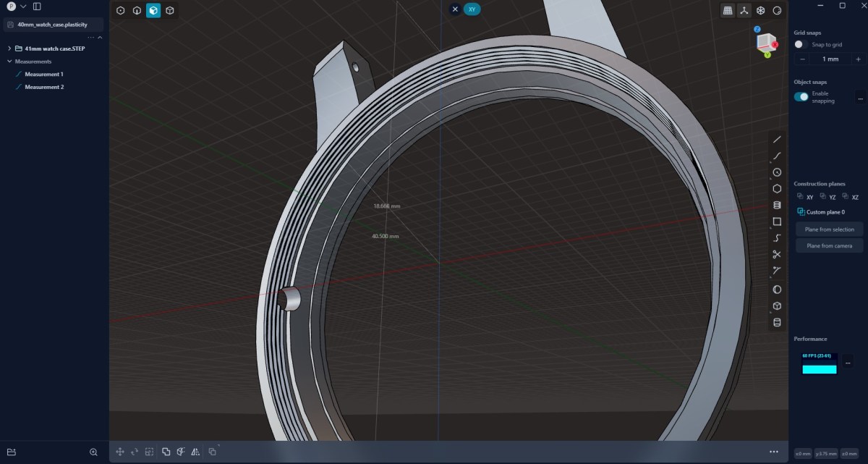This screenshot has height=464, width=868.
Task: Enable the Snap to grid switch
Action: [799, 45]
